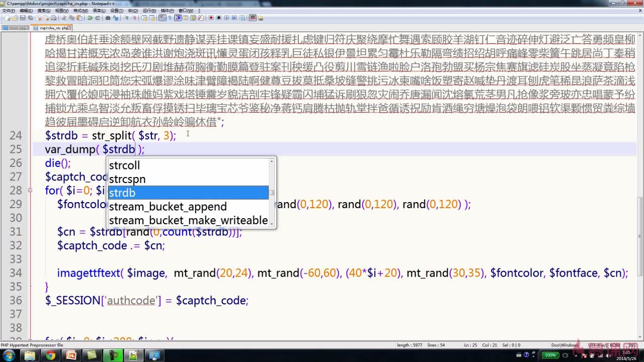The image size is (644, 362).
Task: Click the Cut toolbar icon
Action: point(64,18)
